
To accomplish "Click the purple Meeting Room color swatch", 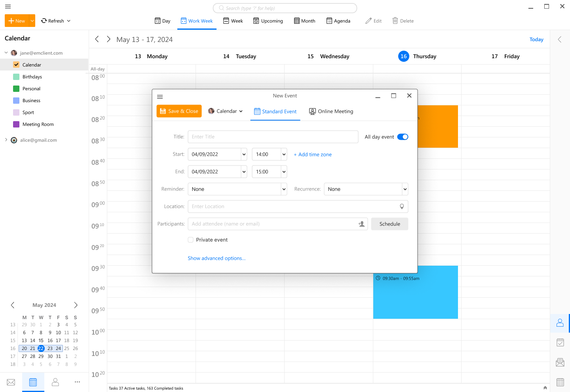I will (16, 124).
